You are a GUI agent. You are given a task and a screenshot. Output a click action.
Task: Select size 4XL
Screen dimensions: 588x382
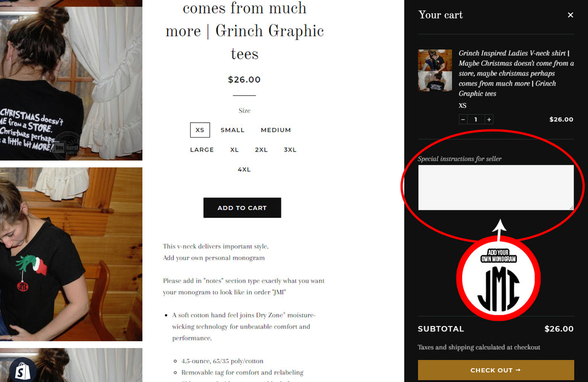(244, 170)
